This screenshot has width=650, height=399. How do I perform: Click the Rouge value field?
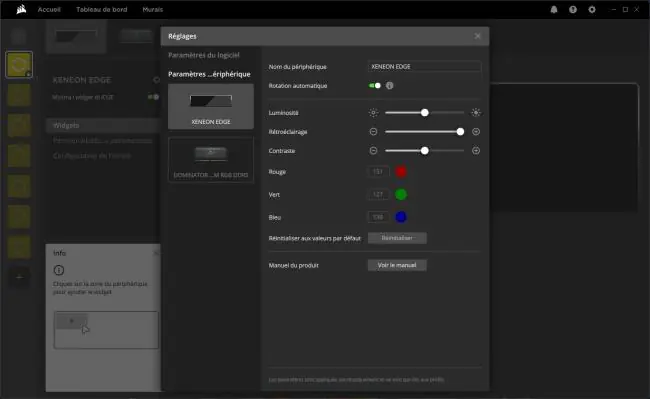pyautogui.click(x=378, y=172)
